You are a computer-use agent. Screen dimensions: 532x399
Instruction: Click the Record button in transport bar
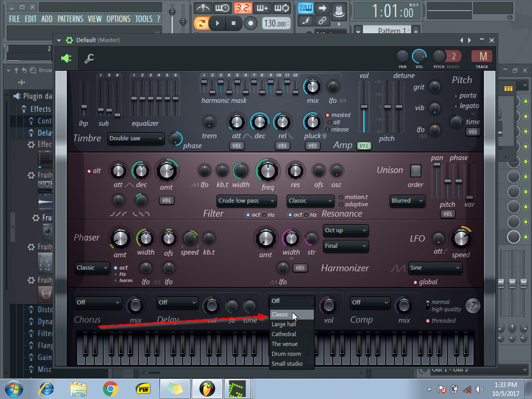251,23
